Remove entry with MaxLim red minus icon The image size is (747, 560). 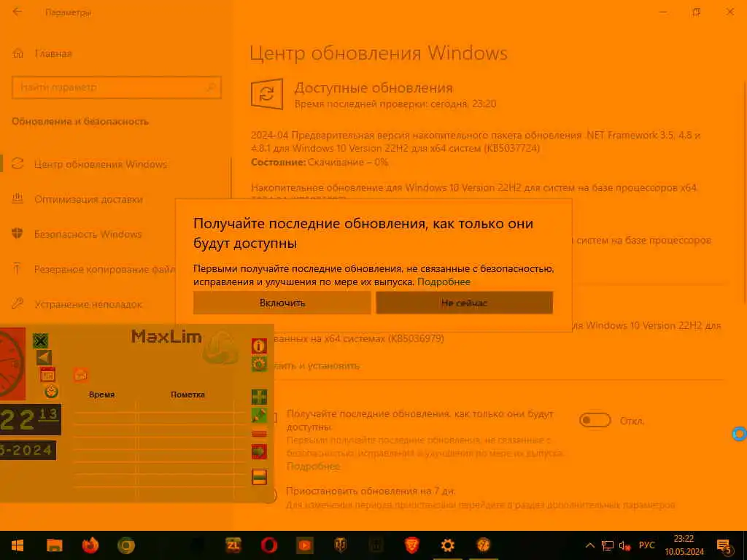(x=259, y=434)
